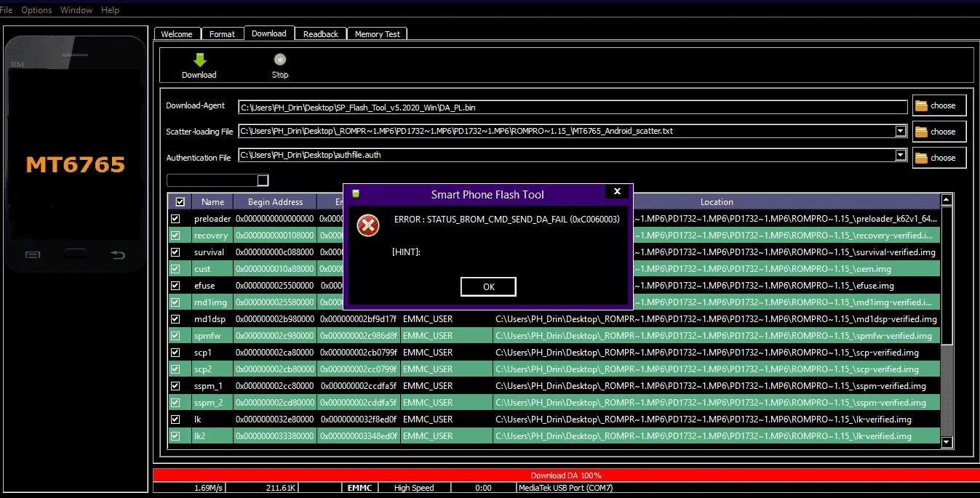Open the Options menu
The image size is (980, 498).
tap(36, 10)
